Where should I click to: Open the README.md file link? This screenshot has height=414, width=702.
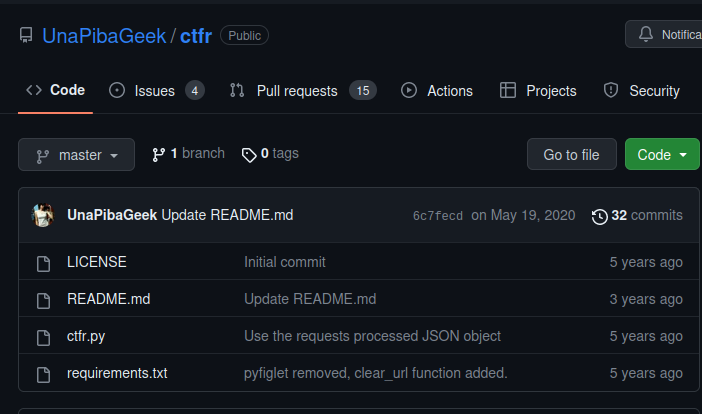coord(109,299)
